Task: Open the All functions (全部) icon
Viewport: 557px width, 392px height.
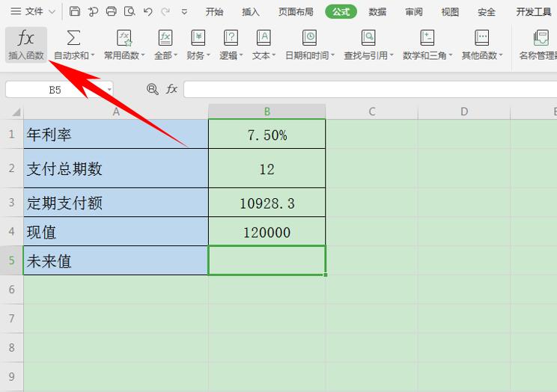Action: click(x=165, y=37)
